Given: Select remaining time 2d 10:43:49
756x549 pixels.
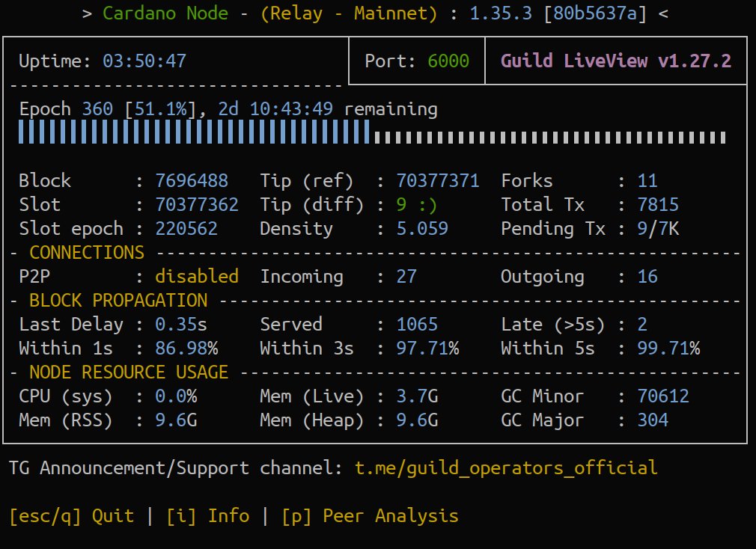Looking at the screenshot, I should pos(275,109).
